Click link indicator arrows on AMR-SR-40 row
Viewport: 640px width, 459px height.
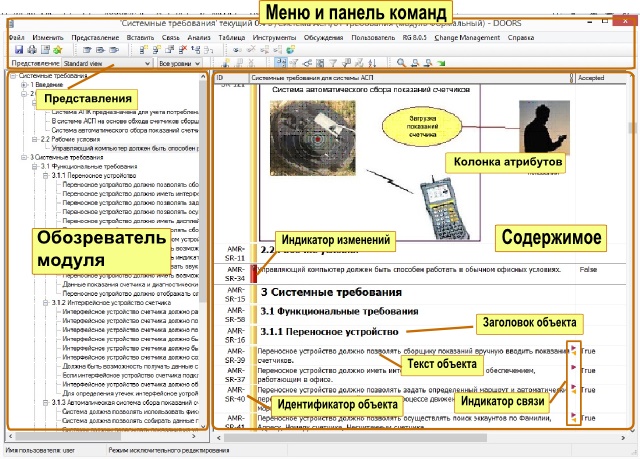[573, 389]
